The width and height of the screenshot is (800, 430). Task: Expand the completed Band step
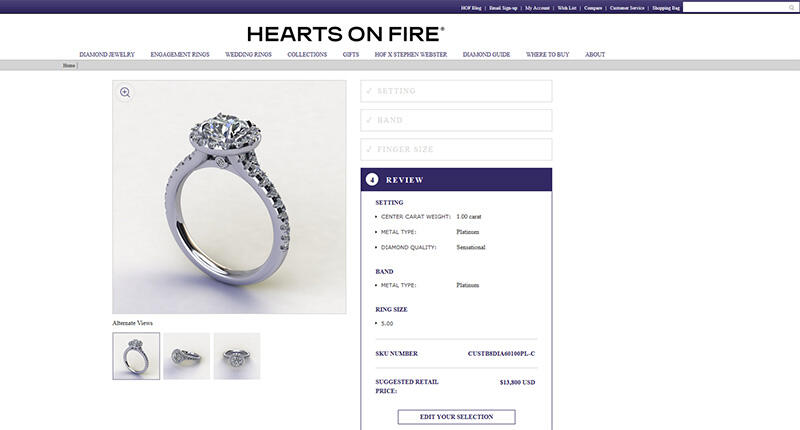(x=456, y=120)
